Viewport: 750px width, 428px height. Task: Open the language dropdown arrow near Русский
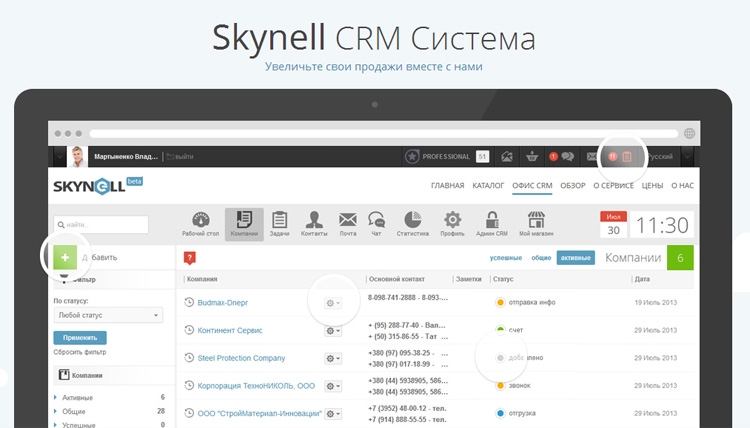click(687, 156)
